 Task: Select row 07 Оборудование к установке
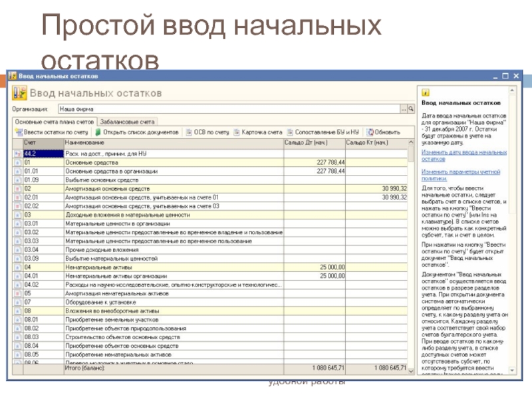pyautogui.click(x=210, y=303)
